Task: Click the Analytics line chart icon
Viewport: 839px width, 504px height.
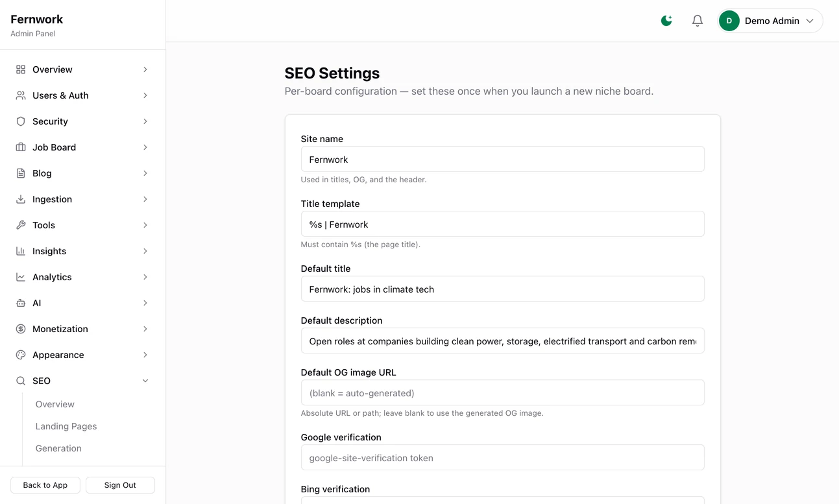Action: click(21, 277)
